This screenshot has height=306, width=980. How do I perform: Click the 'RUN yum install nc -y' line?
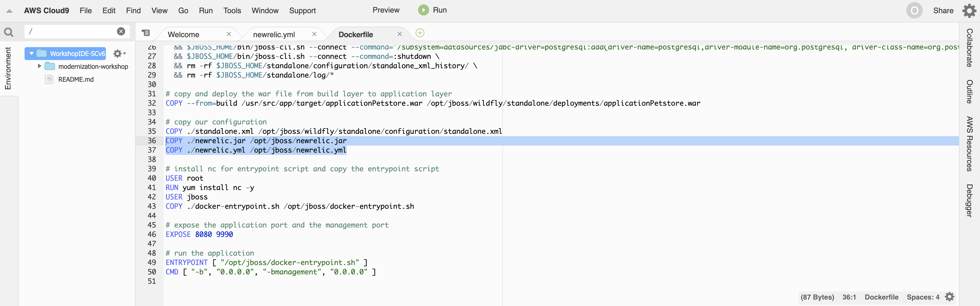pos(210,187)
